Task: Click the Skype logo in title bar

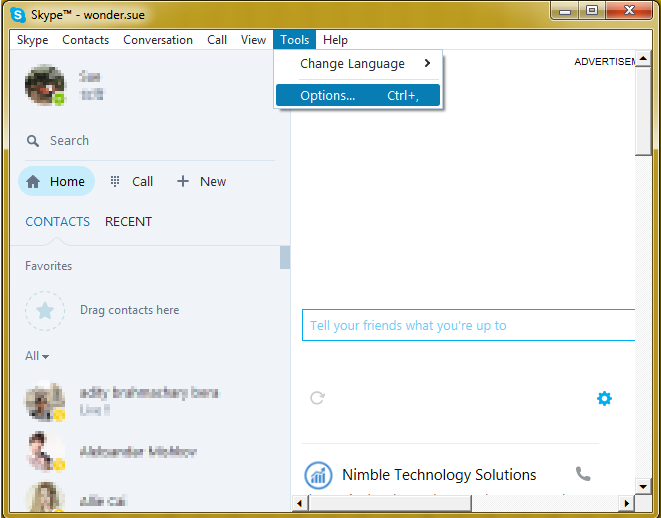Action: tap(18, 15)
